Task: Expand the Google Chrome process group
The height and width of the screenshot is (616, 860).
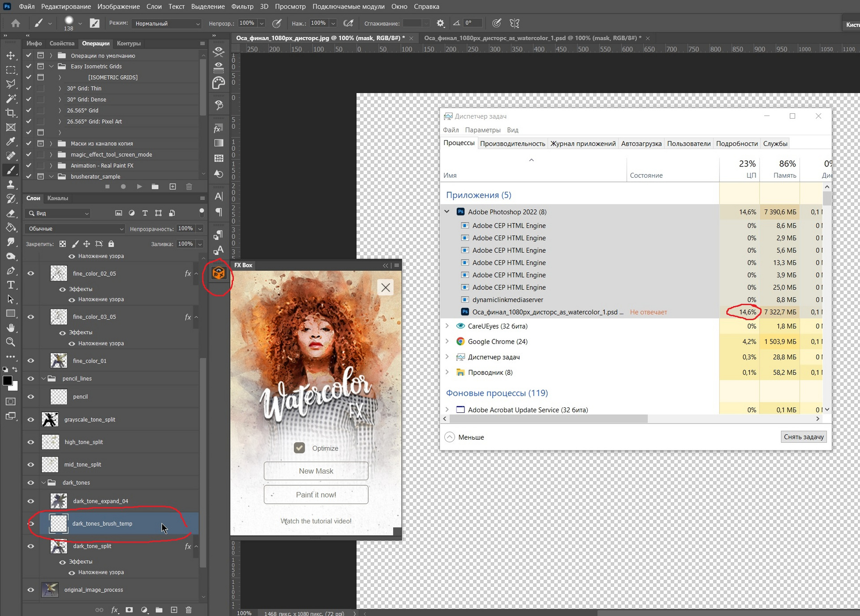Action: (x=447, y=342)
